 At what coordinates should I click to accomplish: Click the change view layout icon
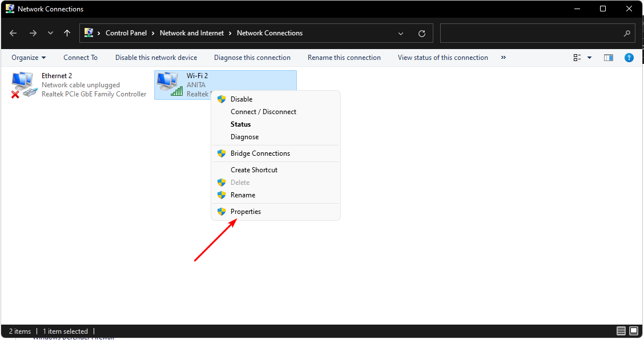[x=577, y=58]
